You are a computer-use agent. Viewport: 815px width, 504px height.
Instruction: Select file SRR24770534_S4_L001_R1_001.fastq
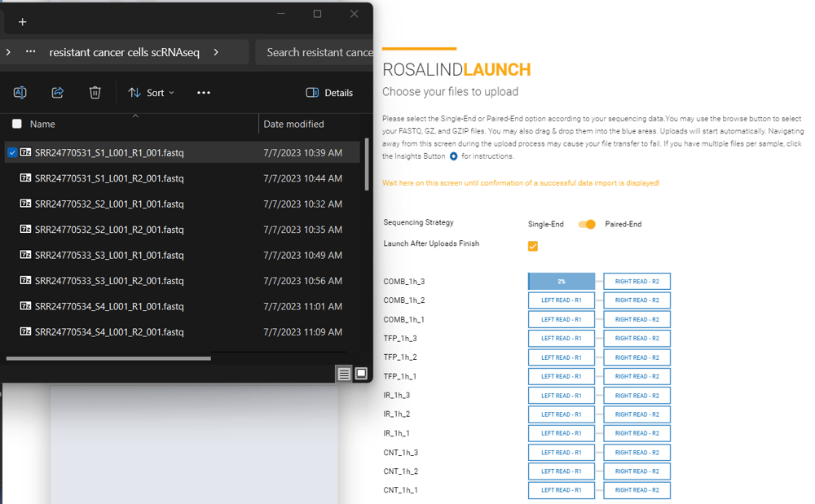tap(182, 306)
